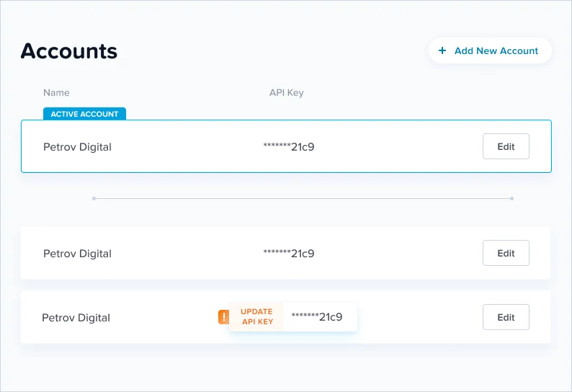The width and height of the screenshot is (572, 392).
Task: Click the Add New Account label text
Action: [x=496, y=50]
